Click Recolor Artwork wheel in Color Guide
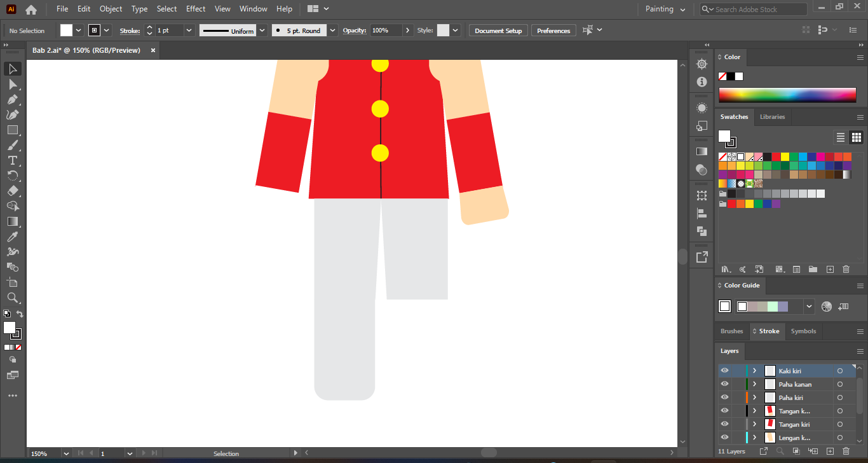The image size is (868, 463). pos(826,307)
